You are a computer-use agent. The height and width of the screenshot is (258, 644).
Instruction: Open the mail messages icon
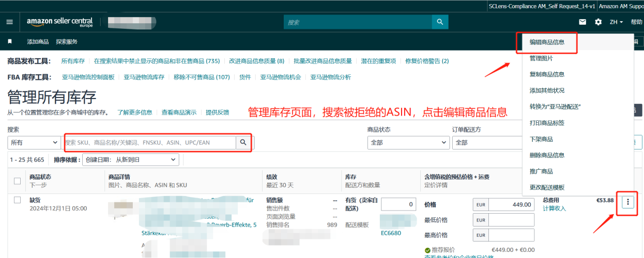pos(582,22)
